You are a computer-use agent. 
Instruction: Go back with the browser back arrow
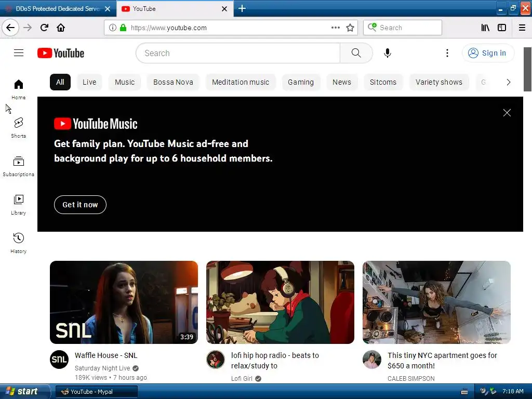point(10,28)
